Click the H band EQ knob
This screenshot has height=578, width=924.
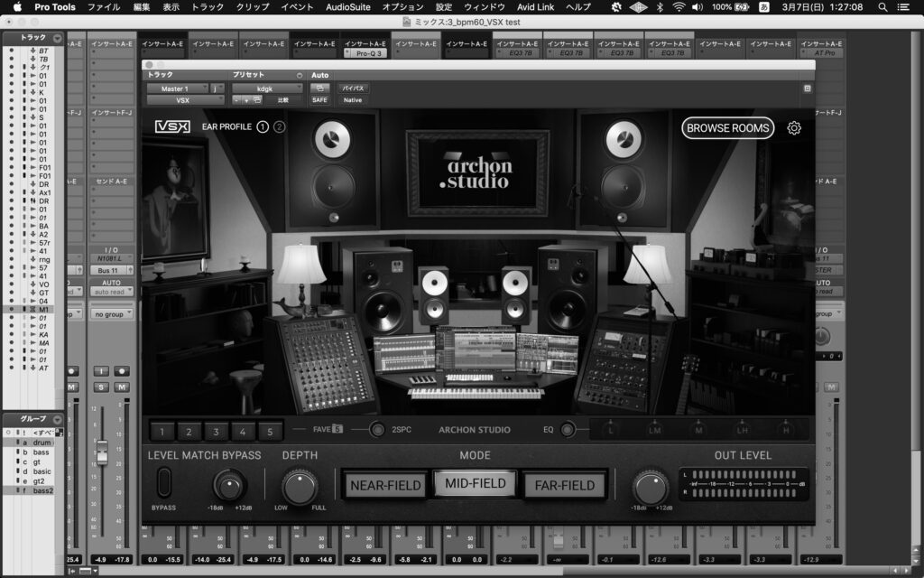click(x=786, y=429)
